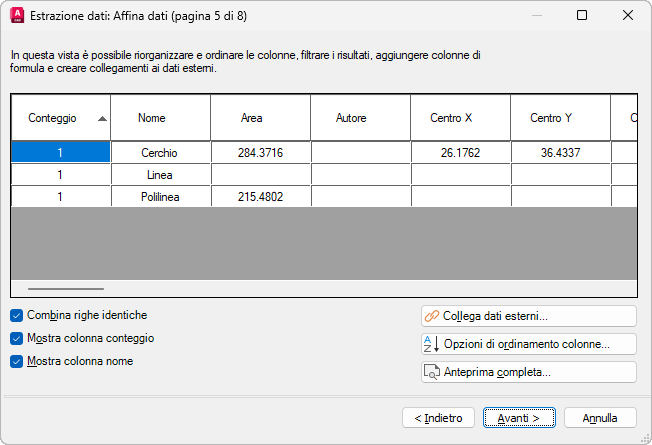The image size is (652, 445).
Task: Disable Mostra colonna nome option
Action: click(17, 361)
